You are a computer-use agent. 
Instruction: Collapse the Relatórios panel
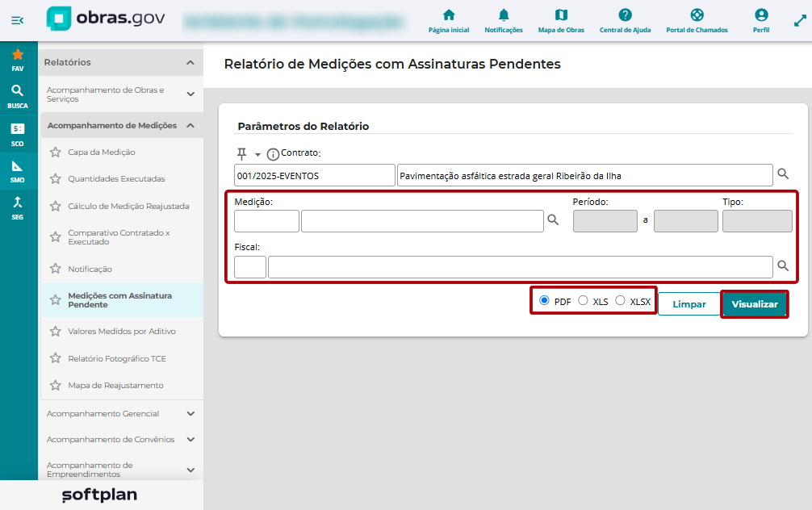pos(190,62)
